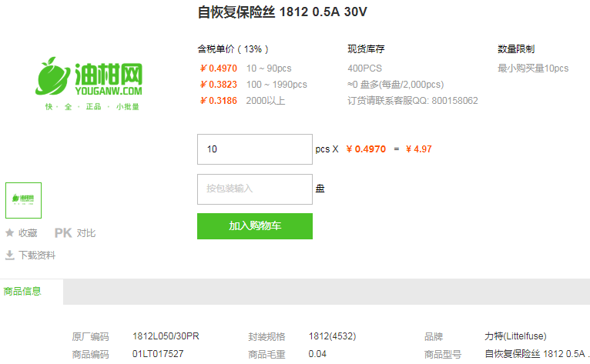The width and height of the screenshot is (590, 364).
Task: Open the 下载资料 download link
Action: [37, 255]
